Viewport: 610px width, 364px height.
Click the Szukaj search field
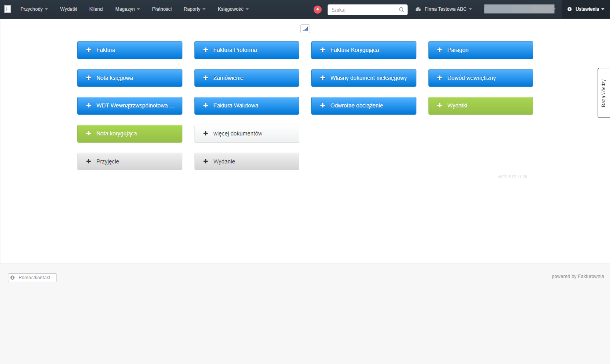click(367, 10)
